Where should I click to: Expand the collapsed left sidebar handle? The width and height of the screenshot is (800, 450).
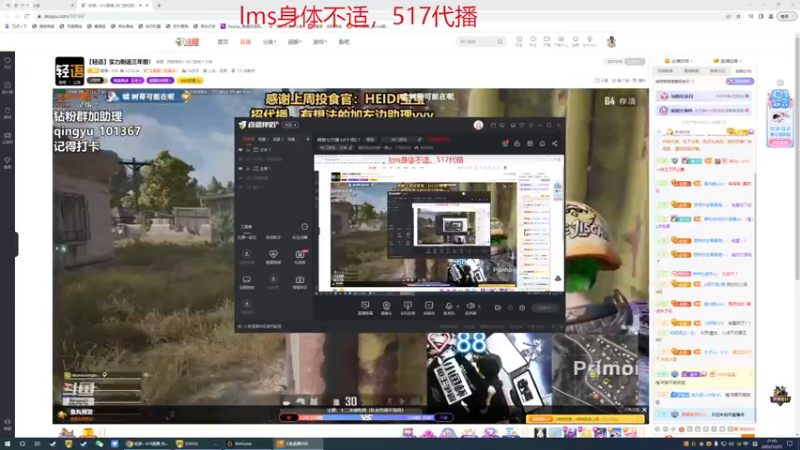point(16,244)
